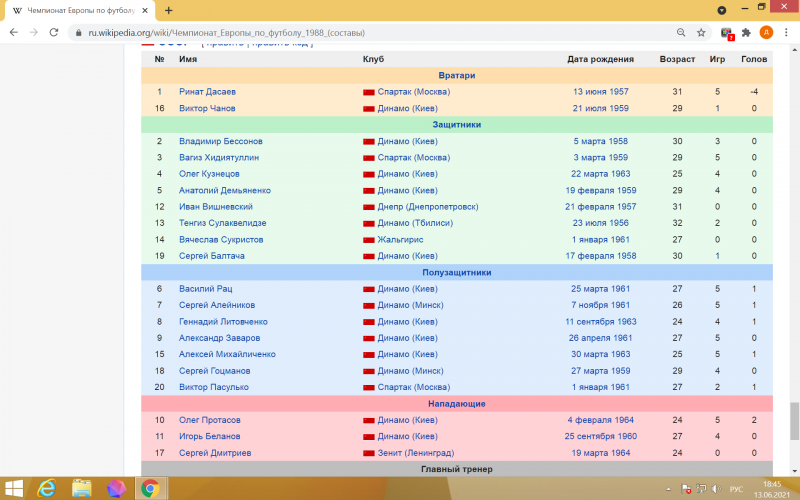Bookmark this page with the star
Image resolution: width=800 pixels, height=500 pixels.
[701, 32]
